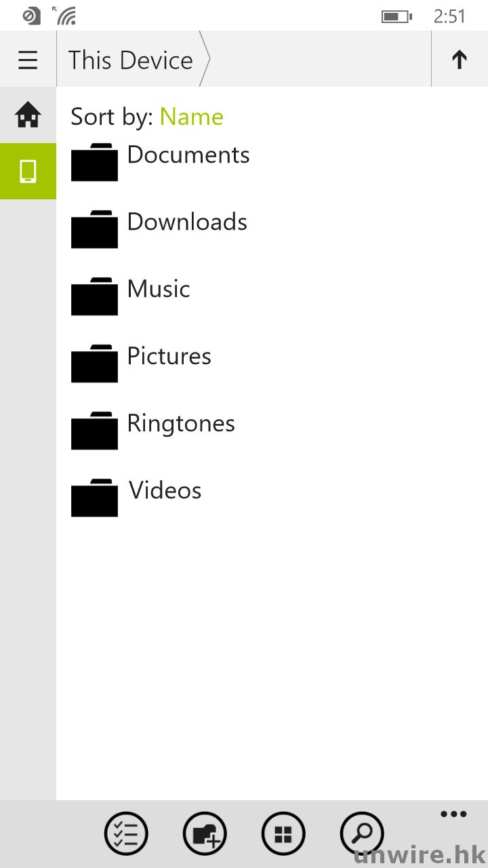The width and height of the screenshot is (488, 868).
Task: Switch to grid view layout
Action: 283,833
